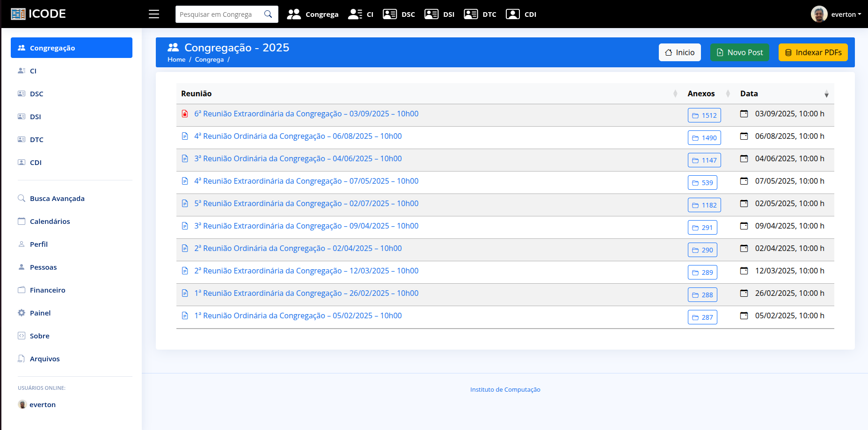Toggle sorting on the Reunião column
Image resolution: width=868 pixels, height=430 pixels.
click(x=674, y=93)
